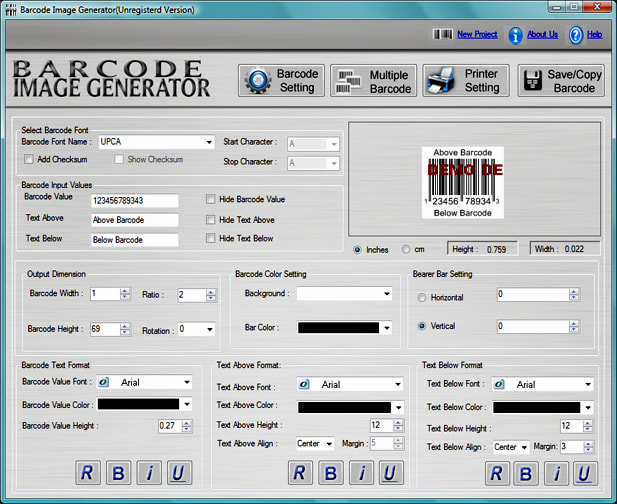Screen dimensions: 617x504
Task: Check Hide Text Above
Action: (x=211, y=220)
